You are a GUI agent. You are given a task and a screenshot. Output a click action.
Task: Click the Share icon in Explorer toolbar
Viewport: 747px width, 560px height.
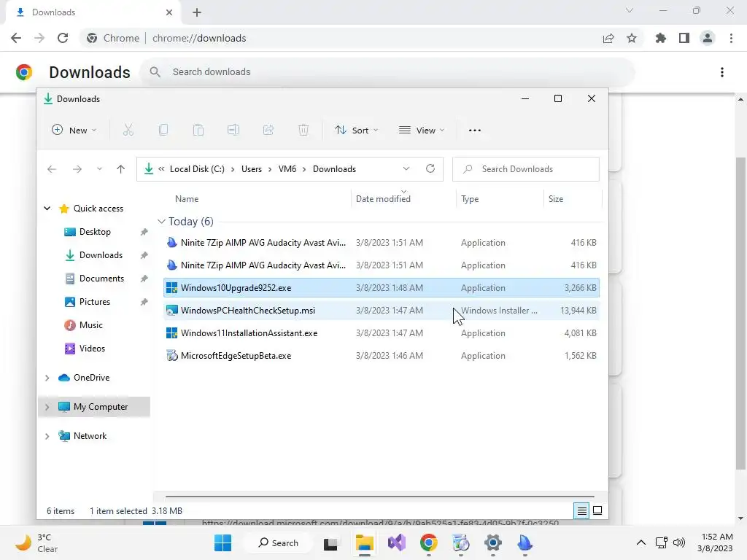(268, 130)
